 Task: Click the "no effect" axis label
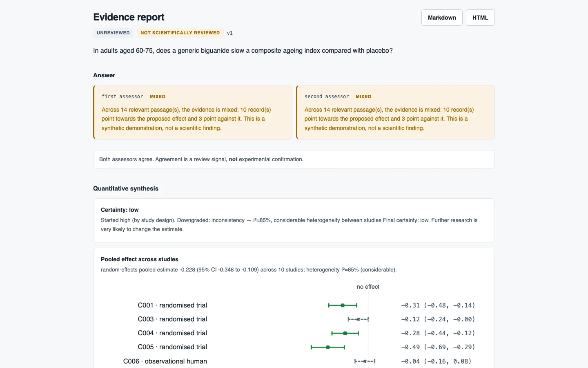[368, 287]
